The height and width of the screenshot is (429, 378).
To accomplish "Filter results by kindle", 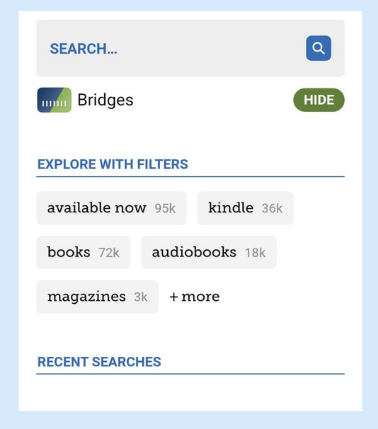I will pyautogui.click(x=245, y=208).
